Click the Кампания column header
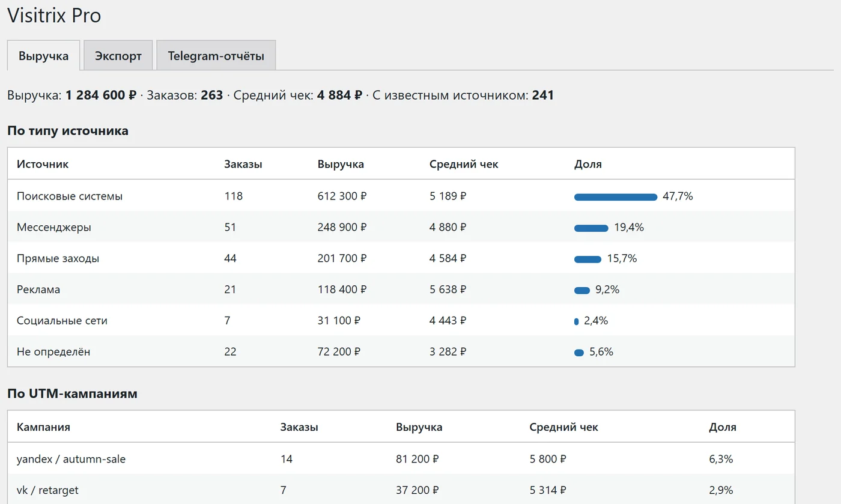 pyautogui.click(x=43, y=427)
